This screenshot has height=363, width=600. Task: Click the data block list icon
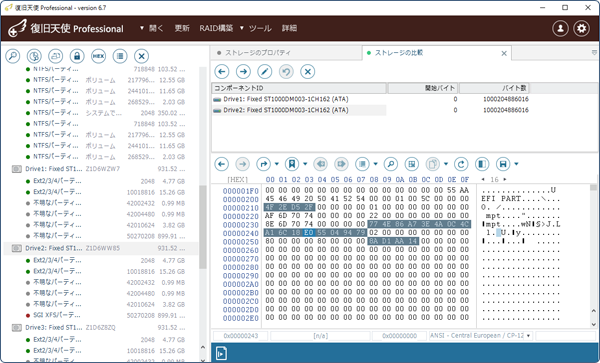(362, 164)
